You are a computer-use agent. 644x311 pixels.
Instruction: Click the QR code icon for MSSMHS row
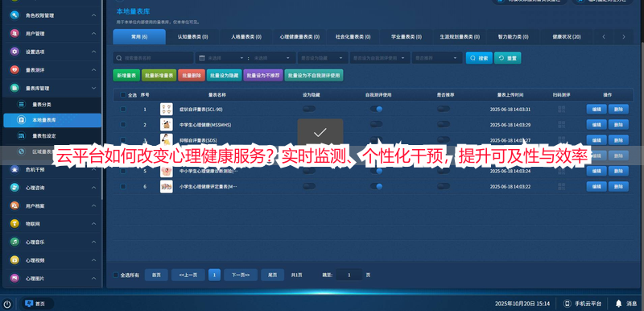pos(561,125)
